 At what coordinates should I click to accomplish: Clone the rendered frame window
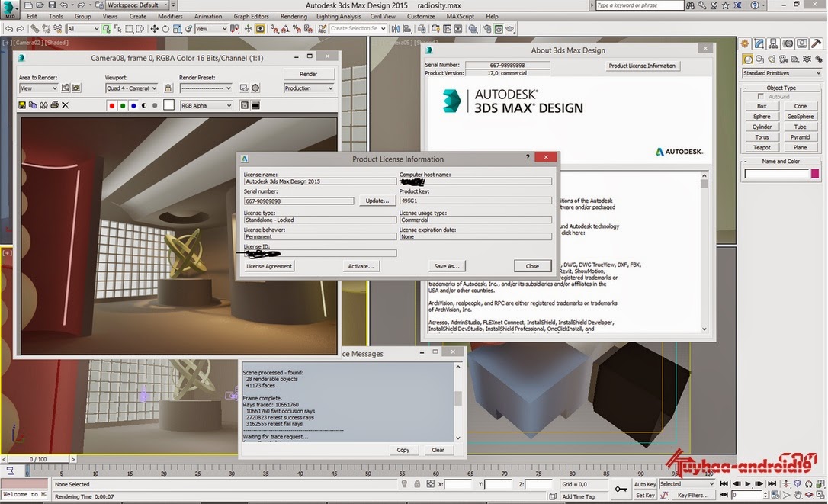(x=43, y=105)
